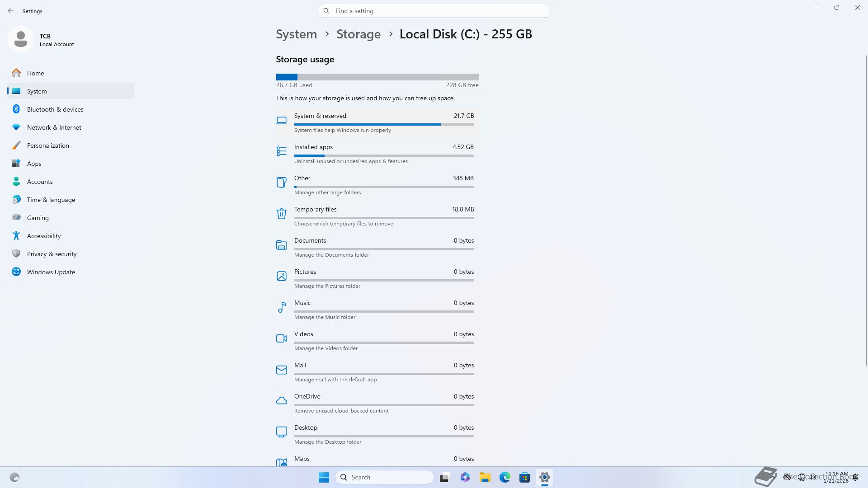Image resolution: width=868 pixels, height=488 pixels.
Task: Open the Temporary files trash icon
Action: pyautogui.click(x=281, y=214)
